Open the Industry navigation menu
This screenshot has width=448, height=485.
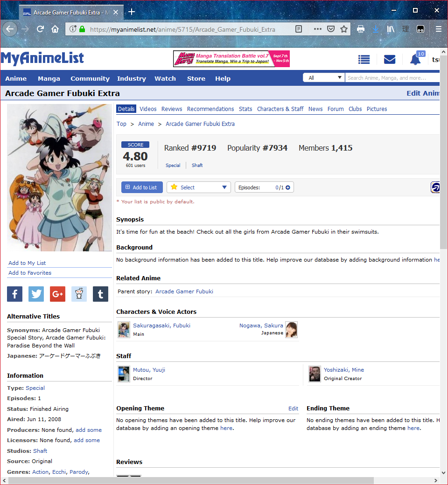click(x=132, y=78)
